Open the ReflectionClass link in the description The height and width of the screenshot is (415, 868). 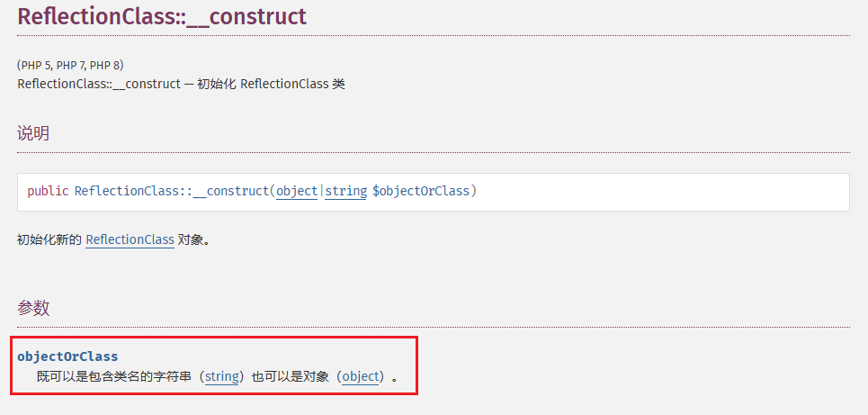[130, 239]
